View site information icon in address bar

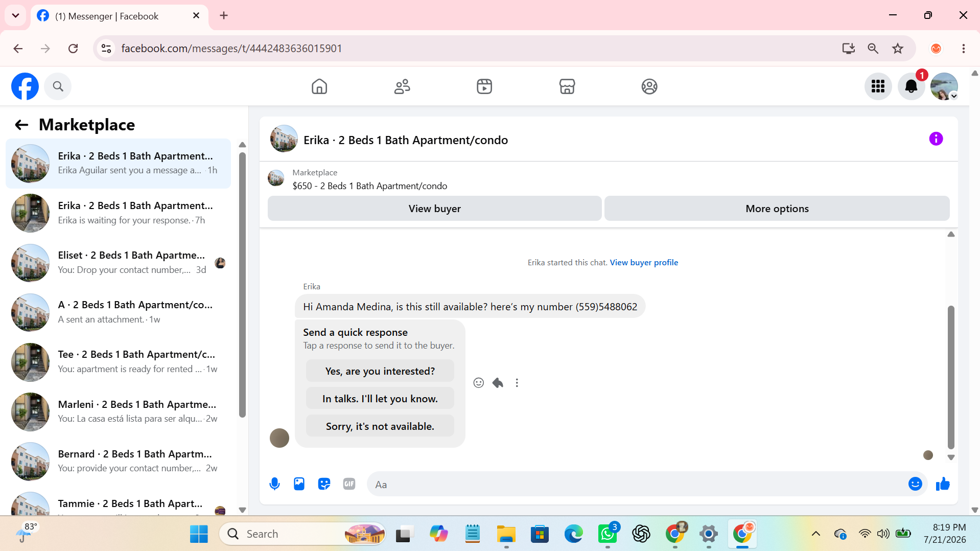(106, 49)
